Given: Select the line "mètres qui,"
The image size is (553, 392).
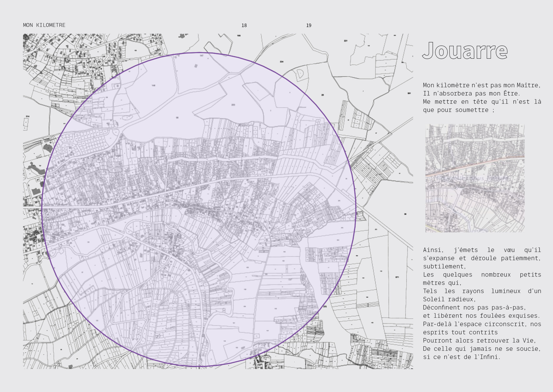Looking at the screenshot, I should pos(442,283).
